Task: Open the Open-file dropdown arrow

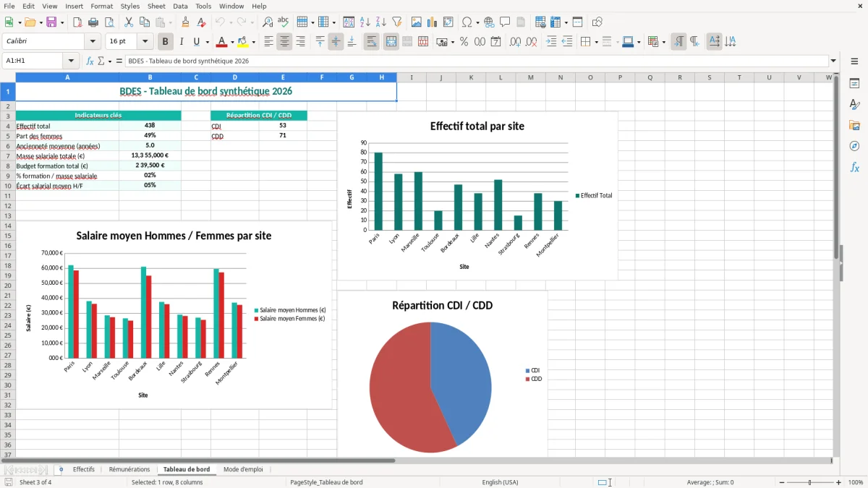Action: tap(41, 22)
